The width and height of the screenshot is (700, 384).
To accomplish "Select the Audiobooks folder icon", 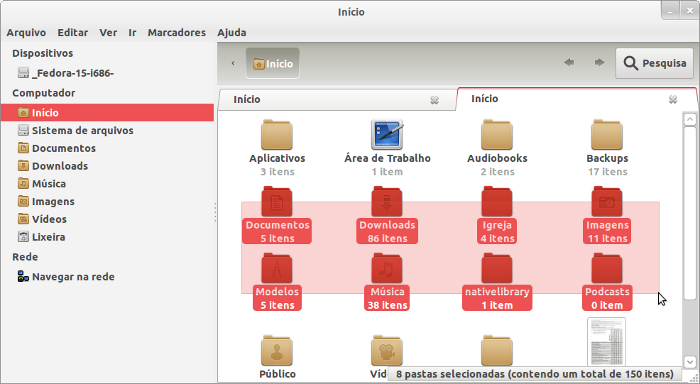I will point(497,134).
